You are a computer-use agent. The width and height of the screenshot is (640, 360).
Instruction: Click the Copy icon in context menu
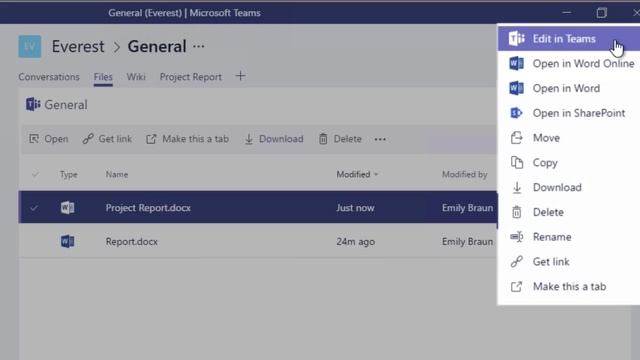point(517,162)
